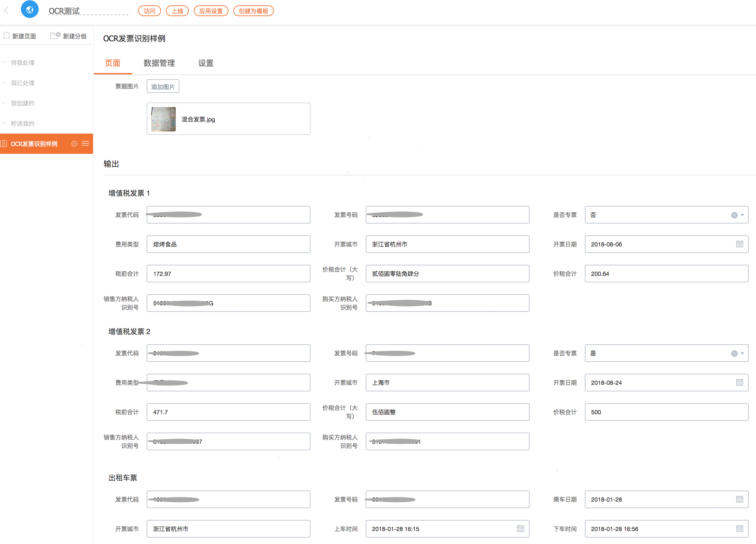Open calendar icon for 乘车日期 field
This screenshot has height=544, width=756.
(739, 499)
